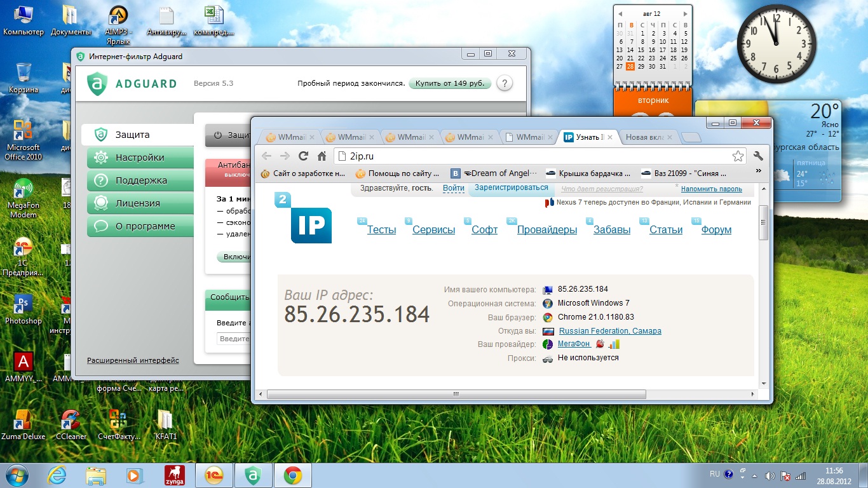Open Сервисы section on 2ip
The image size is (868, 488).
click(x=434, y=230)
